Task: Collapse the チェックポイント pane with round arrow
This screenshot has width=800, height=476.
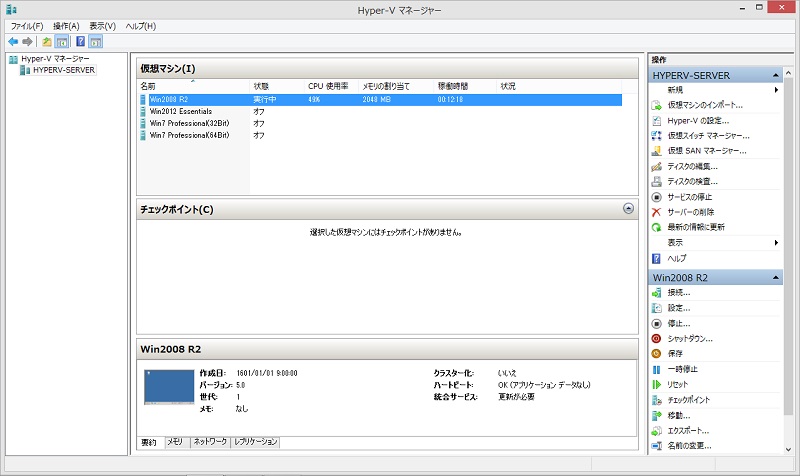Action: (x=629, y=209)
